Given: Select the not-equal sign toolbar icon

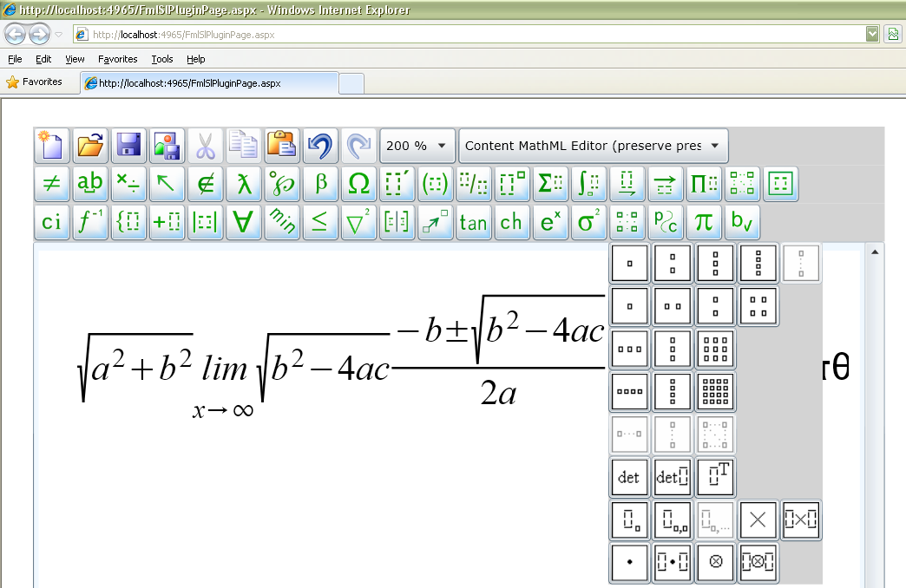Looking at the screenshot, I should 52,184.
